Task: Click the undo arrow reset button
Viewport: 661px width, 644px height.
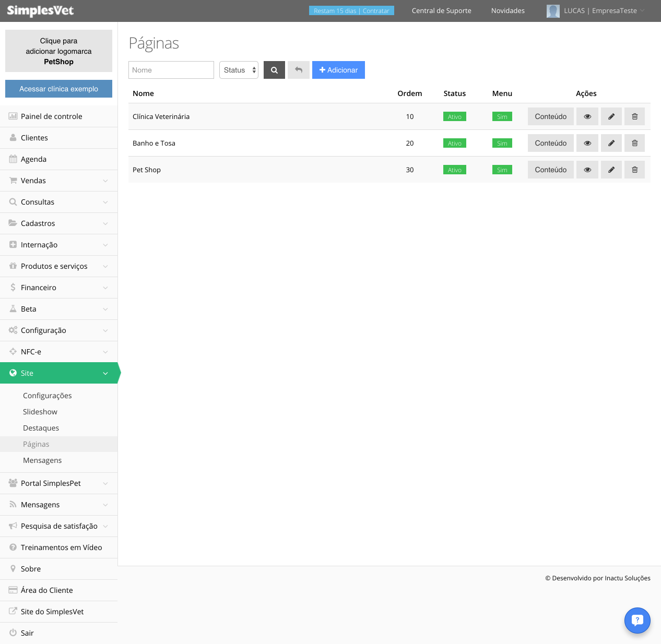Action: 299,70
